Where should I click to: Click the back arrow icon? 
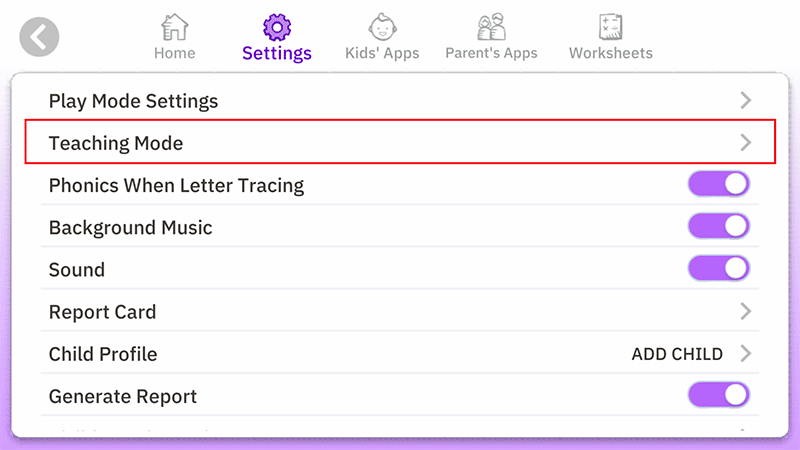click(x=39, y=38)
